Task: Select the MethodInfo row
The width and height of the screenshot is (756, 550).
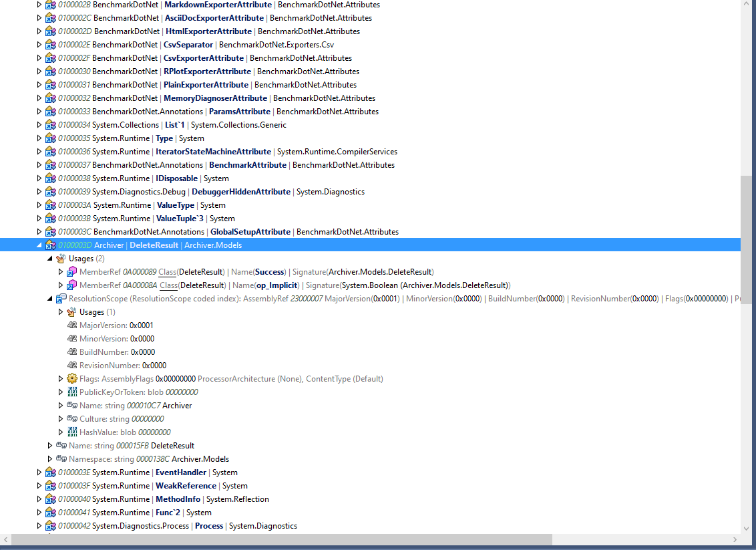Action: point(370,499)
